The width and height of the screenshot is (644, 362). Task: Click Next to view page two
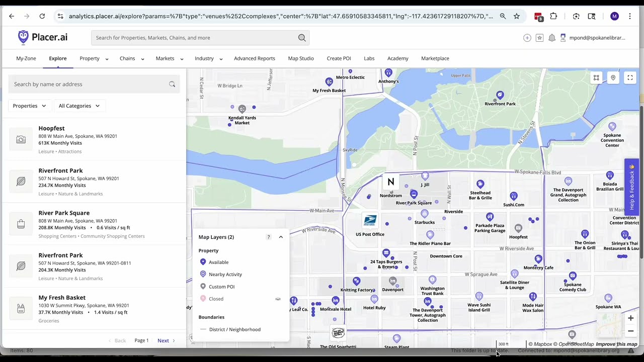pyautogui.click(x=164, y=340)
